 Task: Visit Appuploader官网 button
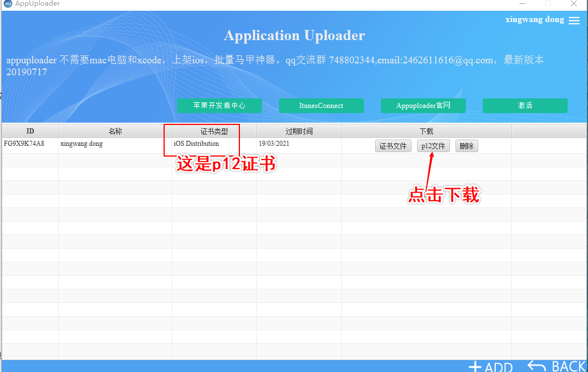click(423, 106)
